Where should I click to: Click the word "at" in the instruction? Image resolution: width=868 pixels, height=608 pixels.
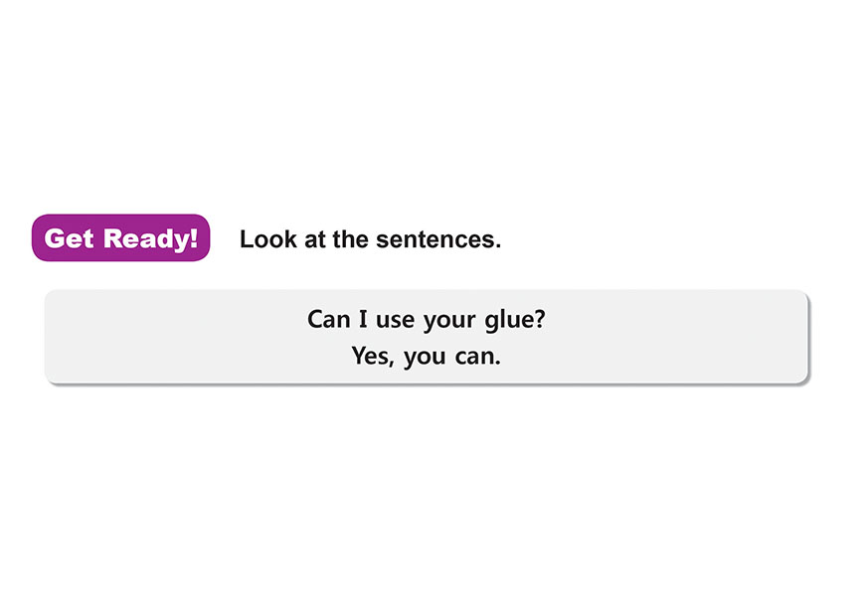coord(310,239)
